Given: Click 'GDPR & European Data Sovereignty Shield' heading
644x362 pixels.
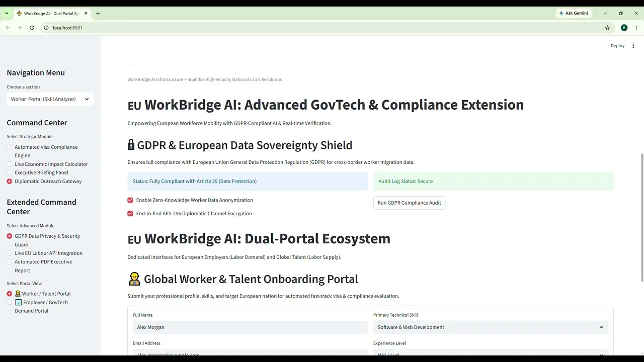Looking at the screenshot, I should pyautogui.click(x=245, y=145).
